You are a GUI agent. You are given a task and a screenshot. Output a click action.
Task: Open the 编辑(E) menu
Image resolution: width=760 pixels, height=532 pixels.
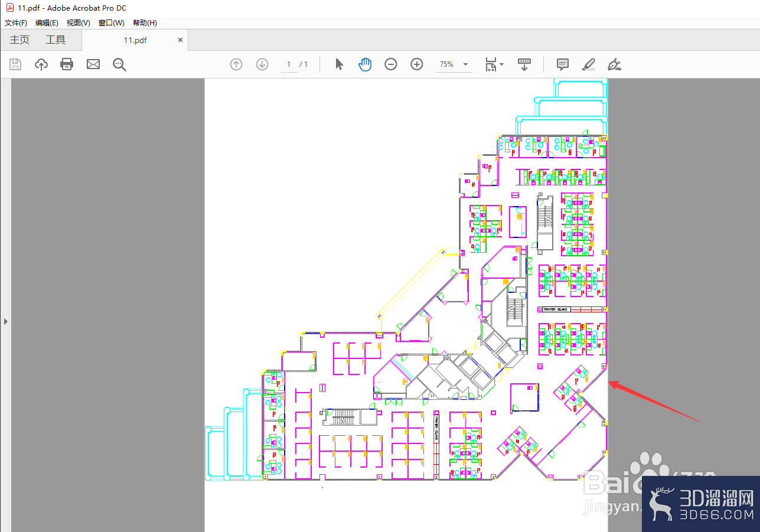coord(47,23)
